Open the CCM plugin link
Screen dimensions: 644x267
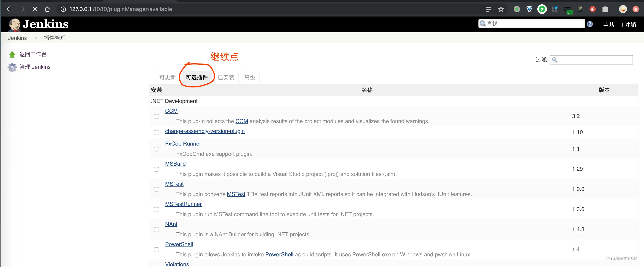171,111
